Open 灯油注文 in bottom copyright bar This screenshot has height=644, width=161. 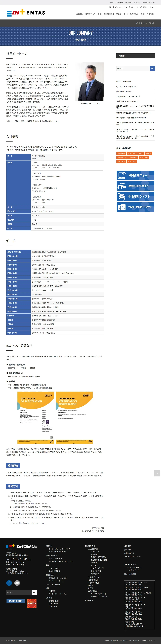click(x=136, y=640)
